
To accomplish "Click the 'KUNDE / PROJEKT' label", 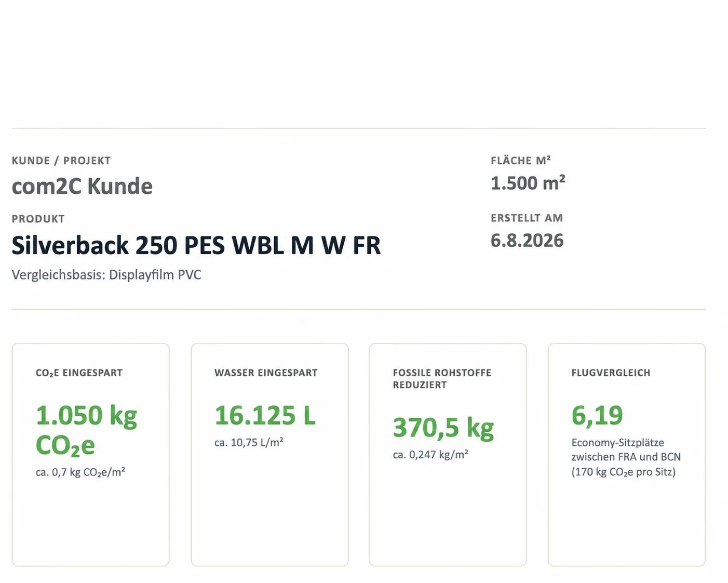I will (61, 161).
